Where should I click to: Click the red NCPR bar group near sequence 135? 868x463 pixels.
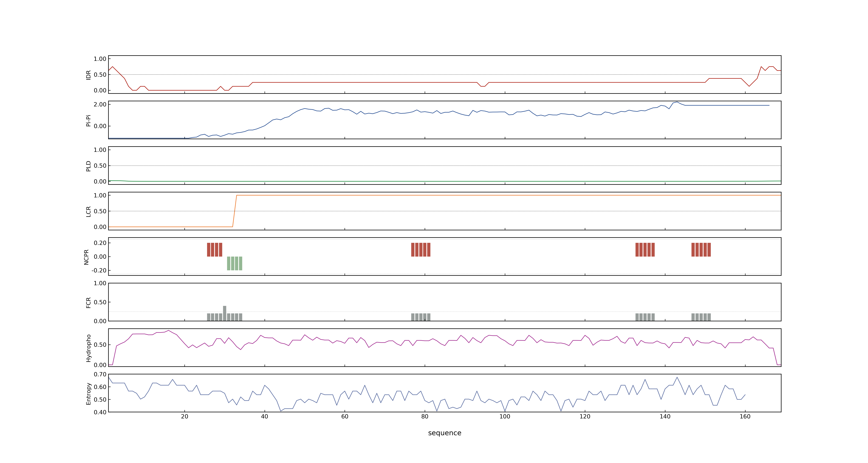pos(645,250)
